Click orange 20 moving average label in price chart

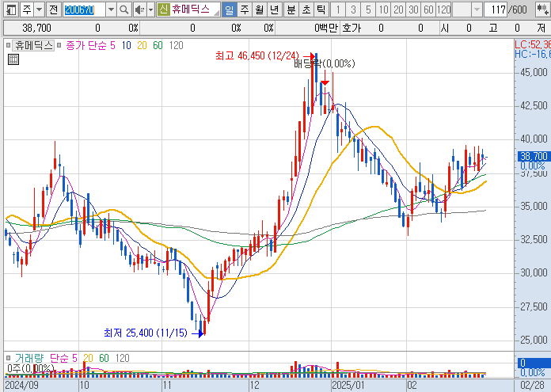point(142,45)
